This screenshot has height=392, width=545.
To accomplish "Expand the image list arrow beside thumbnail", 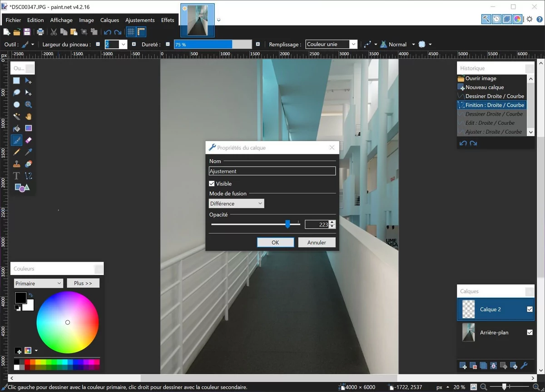I will pyautogui.click(x=219, y=20).
